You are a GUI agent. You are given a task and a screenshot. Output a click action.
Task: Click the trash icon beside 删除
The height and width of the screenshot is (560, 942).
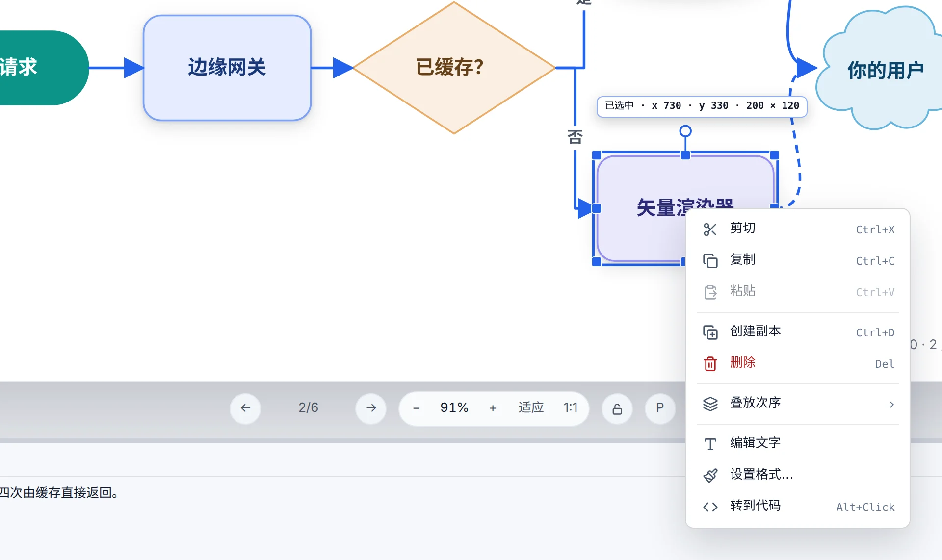[710, 364]
